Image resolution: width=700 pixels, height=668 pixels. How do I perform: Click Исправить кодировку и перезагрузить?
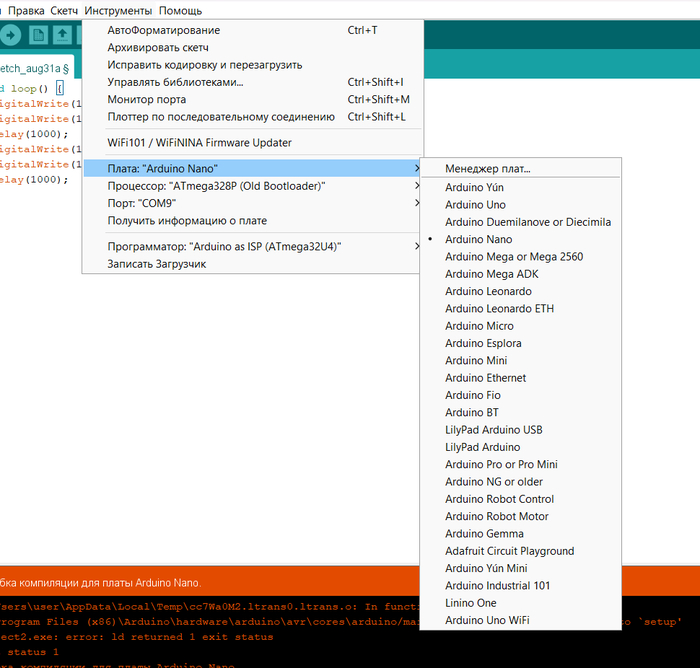tap(253, 65)
